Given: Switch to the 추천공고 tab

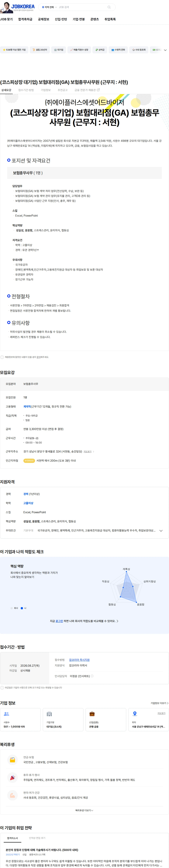Looking at the screenshot, I should [62, 90].
